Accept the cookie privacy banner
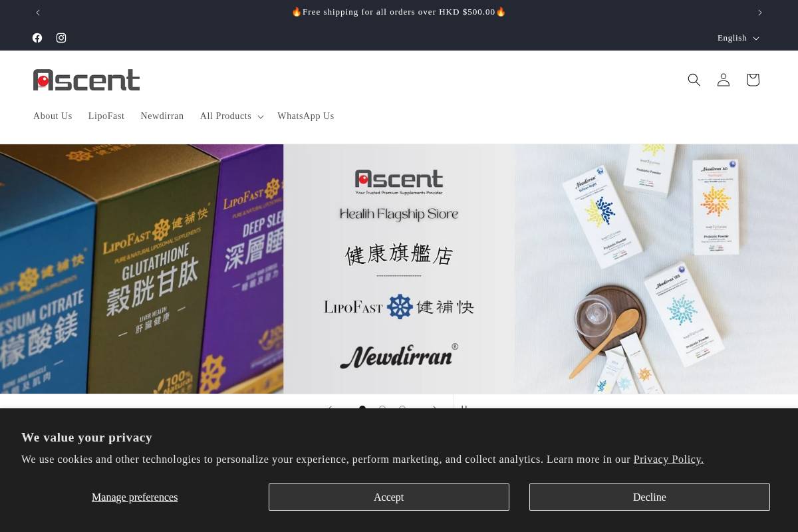 (x=389, y=497)
